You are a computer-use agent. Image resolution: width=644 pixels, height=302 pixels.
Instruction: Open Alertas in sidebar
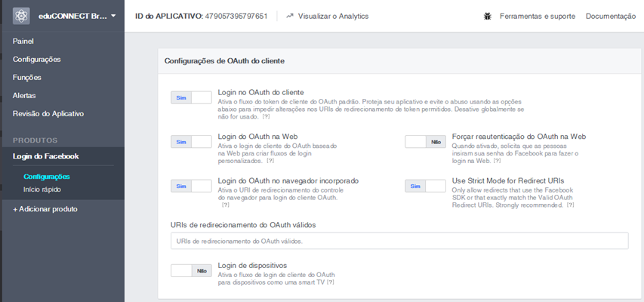pos(24,96)
